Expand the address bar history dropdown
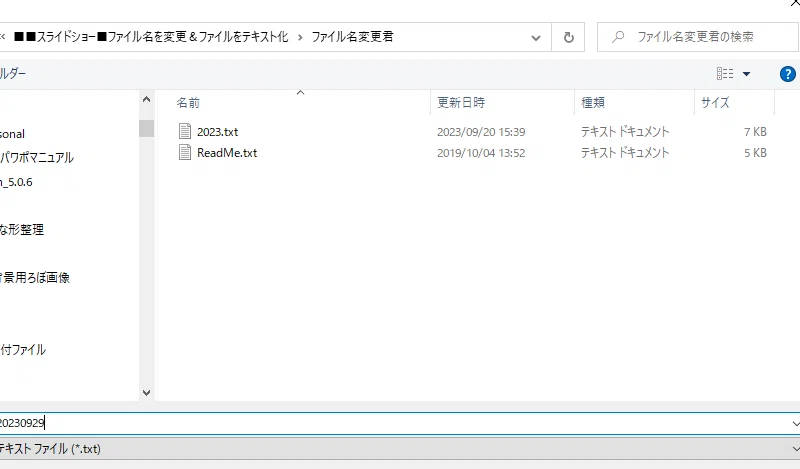The height and width of the screenshot is (469, 800). (x=536, y=37)
